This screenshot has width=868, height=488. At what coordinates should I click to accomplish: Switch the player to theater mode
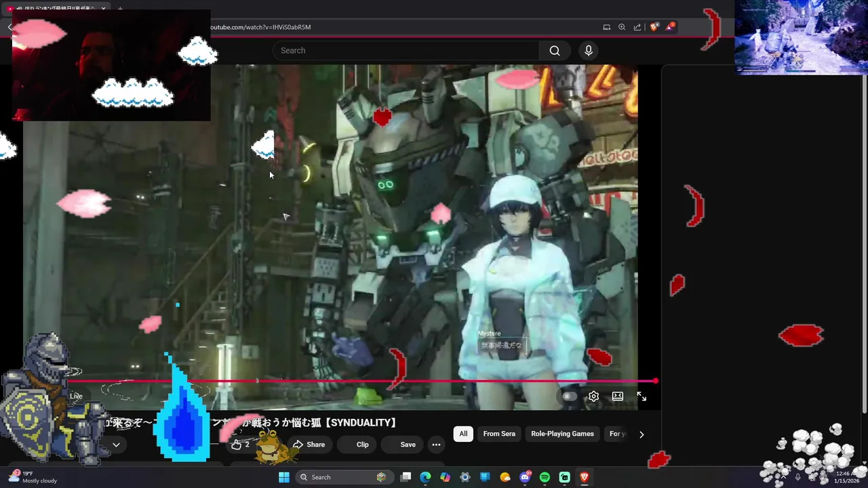click(x=618, y=396)
